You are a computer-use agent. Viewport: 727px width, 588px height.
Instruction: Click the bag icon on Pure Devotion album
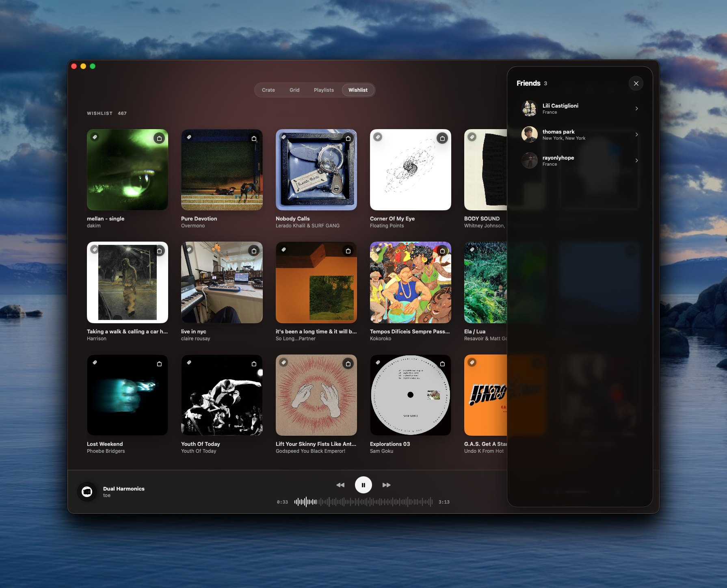click(254, 138)
